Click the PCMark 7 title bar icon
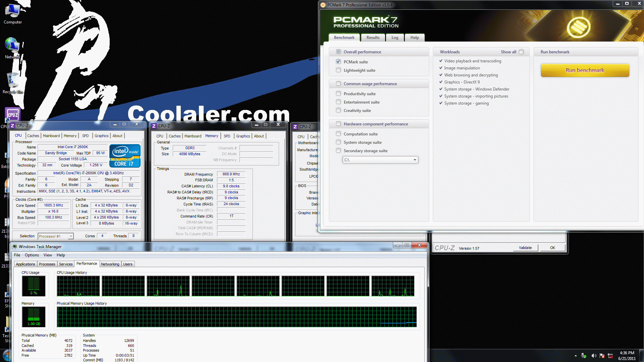Screen dimensions: 644x362 pyautogui.click(x=323, y=5)
